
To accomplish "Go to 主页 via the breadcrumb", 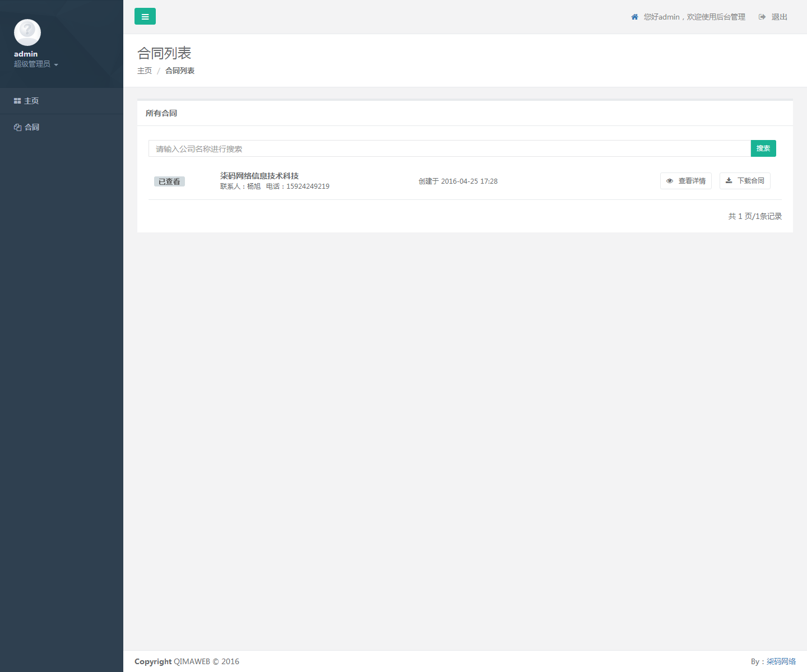I will pos(145,71).
